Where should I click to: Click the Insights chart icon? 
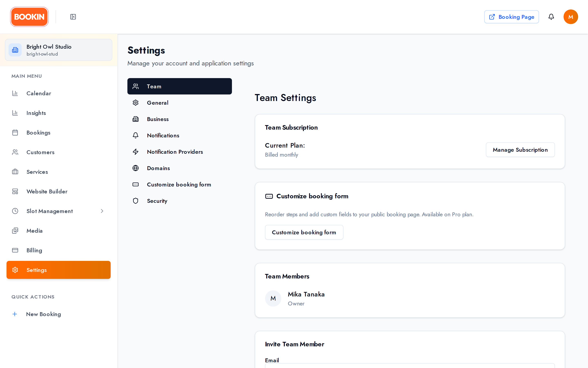pos(15,113)
